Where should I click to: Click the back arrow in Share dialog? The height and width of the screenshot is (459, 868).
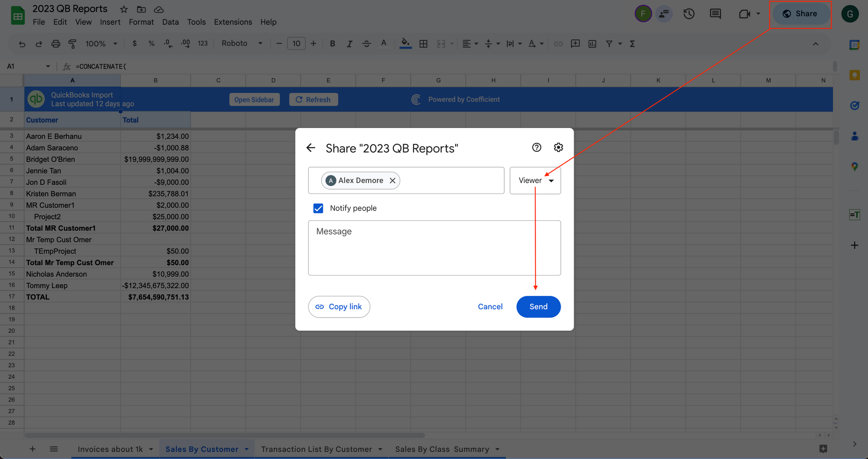(x=311, y=148)
